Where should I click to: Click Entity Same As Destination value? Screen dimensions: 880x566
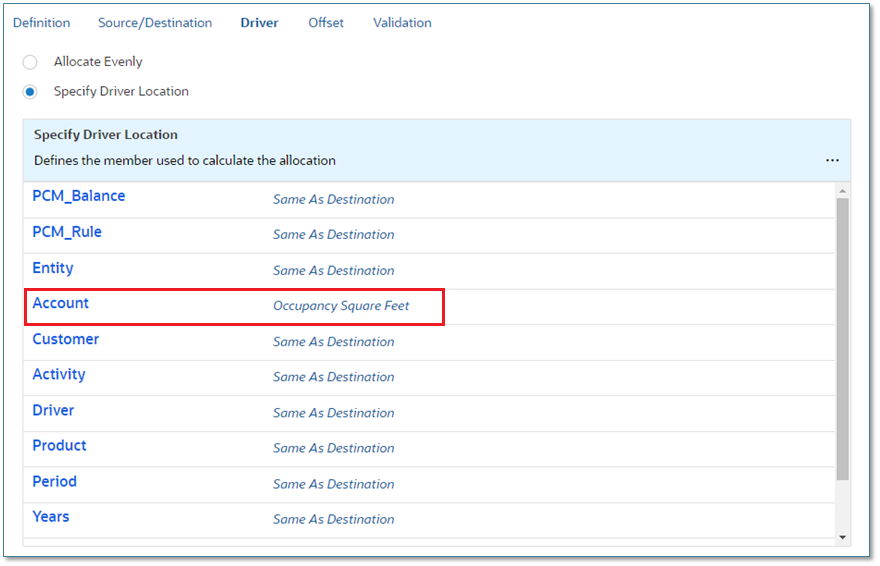pos(333,270)
